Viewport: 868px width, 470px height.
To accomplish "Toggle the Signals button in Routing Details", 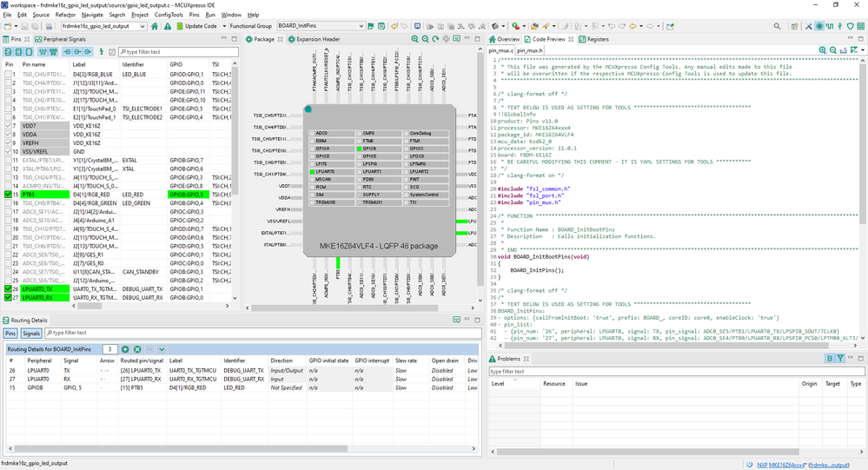I will click(31, 334).
